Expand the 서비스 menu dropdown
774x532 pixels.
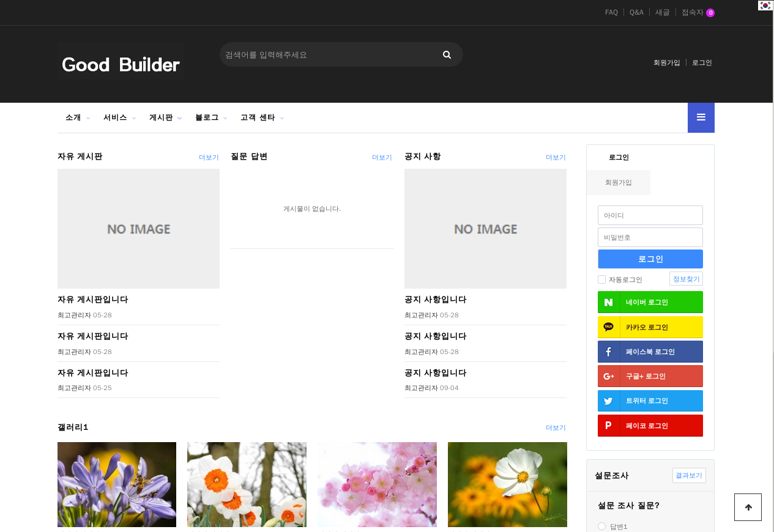coord(119,117)
